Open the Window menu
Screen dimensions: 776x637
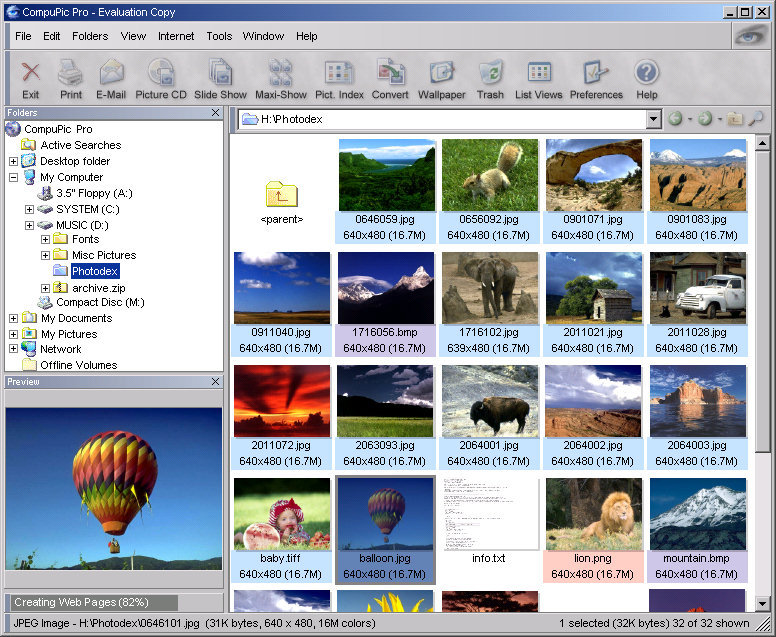click(x=263, y=36)
